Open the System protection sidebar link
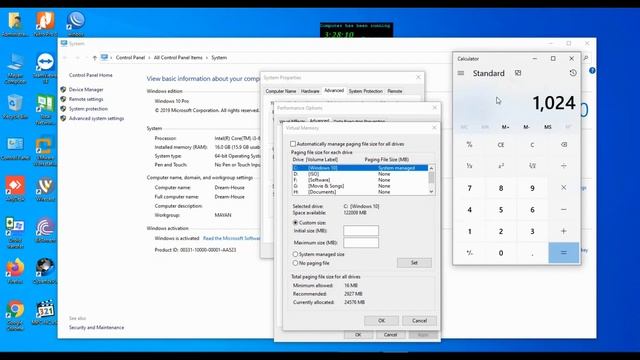640x360 pixels. tap(88, 109)
